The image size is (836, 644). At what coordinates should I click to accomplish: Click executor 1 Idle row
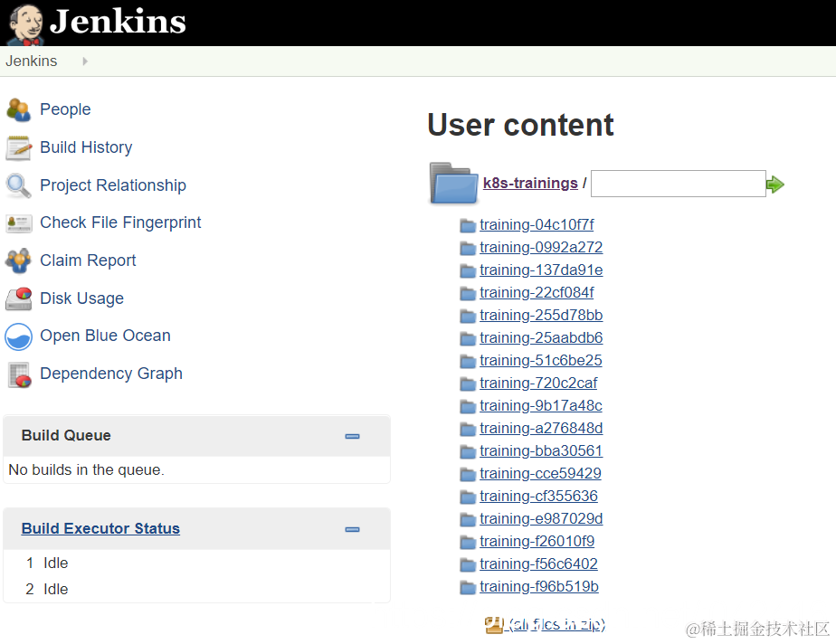(x=196, y=563)
